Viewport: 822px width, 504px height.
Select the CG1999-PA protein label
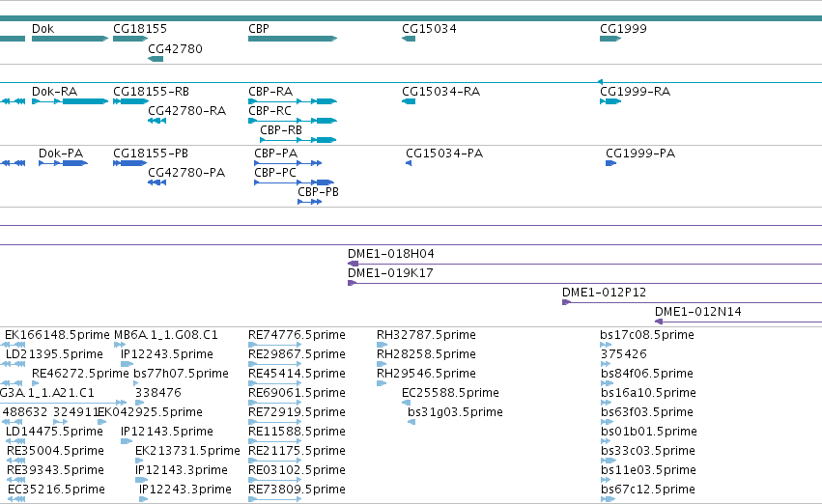click(640, 154)
